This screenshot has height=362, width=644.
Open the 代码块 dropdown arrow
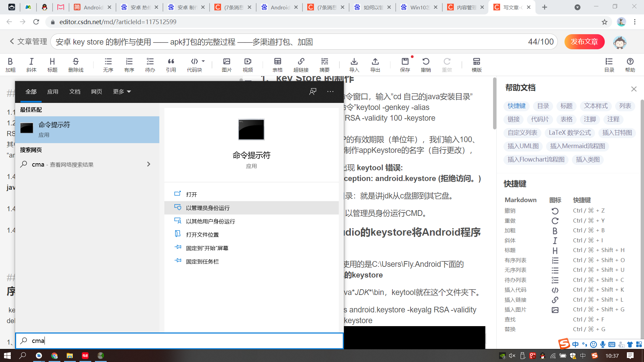click(x=203, y=61)
